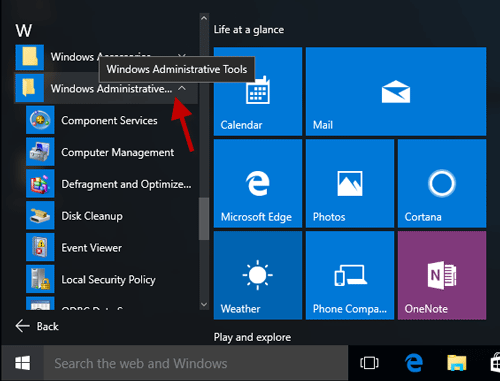Open the Component Services icon
The width and height of the screenshot is (500, 381).
[40, 120]
